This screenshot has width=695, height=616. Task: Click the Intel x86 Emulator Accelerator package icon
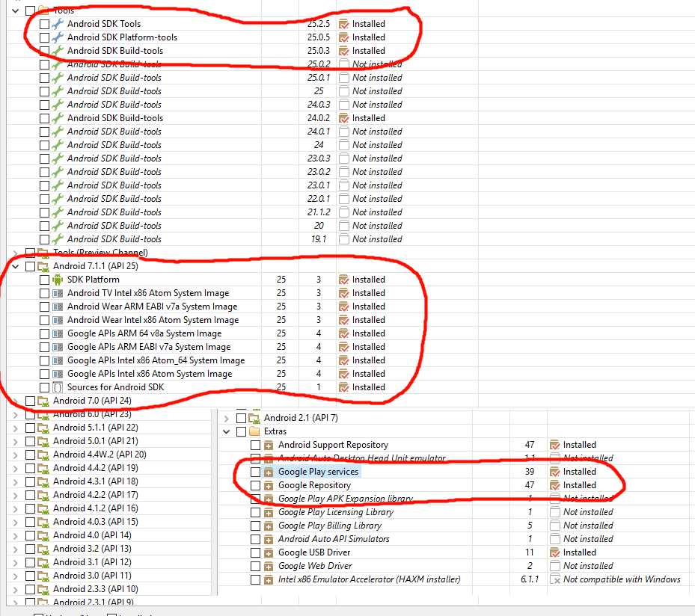[x=269, y=579]
